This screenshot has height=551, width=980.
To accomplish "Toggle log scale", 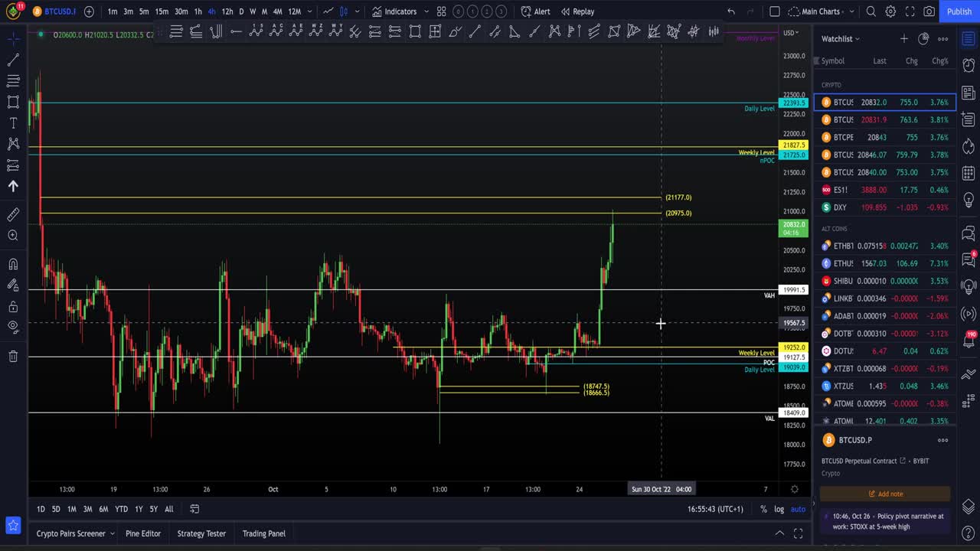I will tap(779, 509).
